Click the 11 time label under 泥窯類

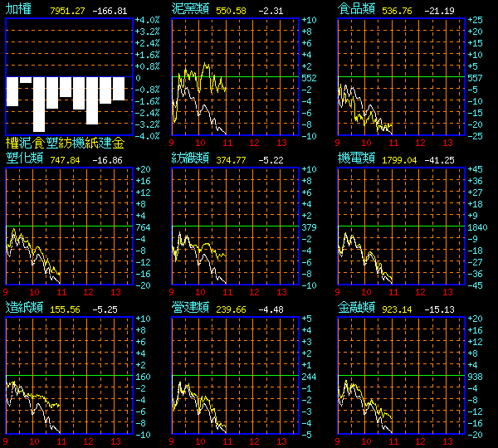tap(227, 143)
